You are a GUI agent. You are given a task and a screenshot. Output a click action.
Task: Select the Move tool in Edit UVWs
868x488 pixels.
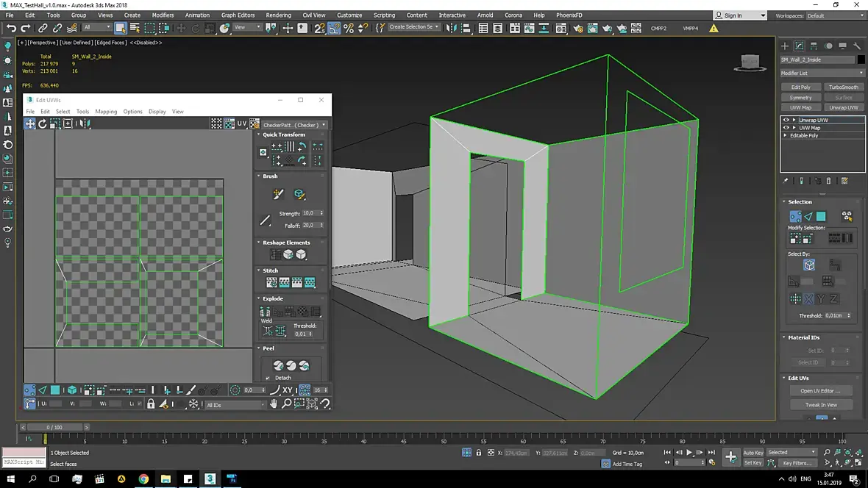pos(30,123)
